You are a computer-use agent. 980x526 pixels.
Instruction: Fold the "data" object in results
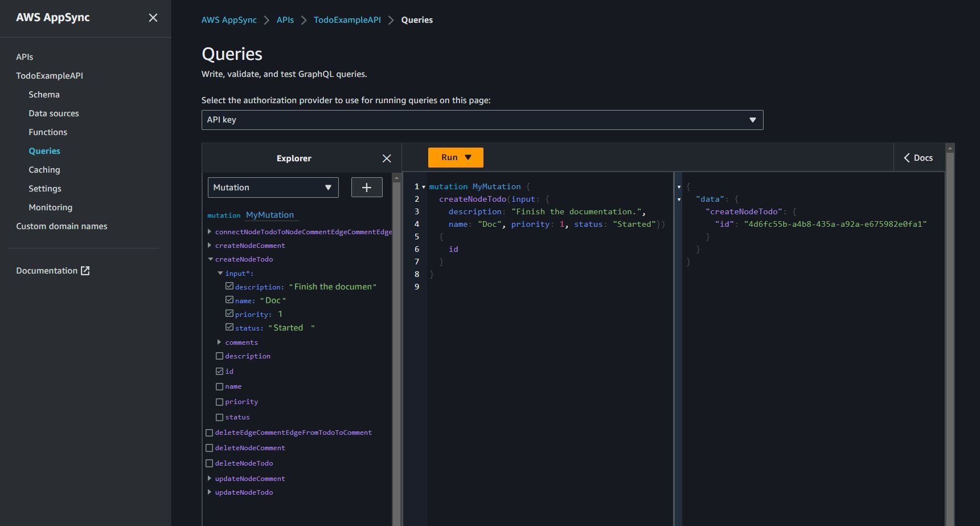(x=679, y=199)
